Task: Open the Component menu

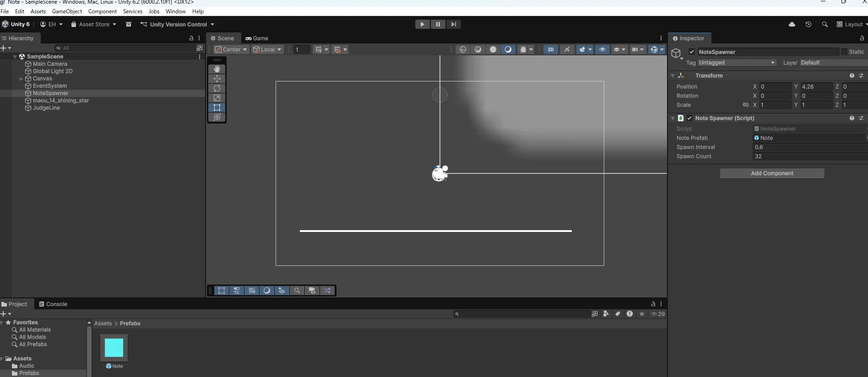Action: point(103,11)
